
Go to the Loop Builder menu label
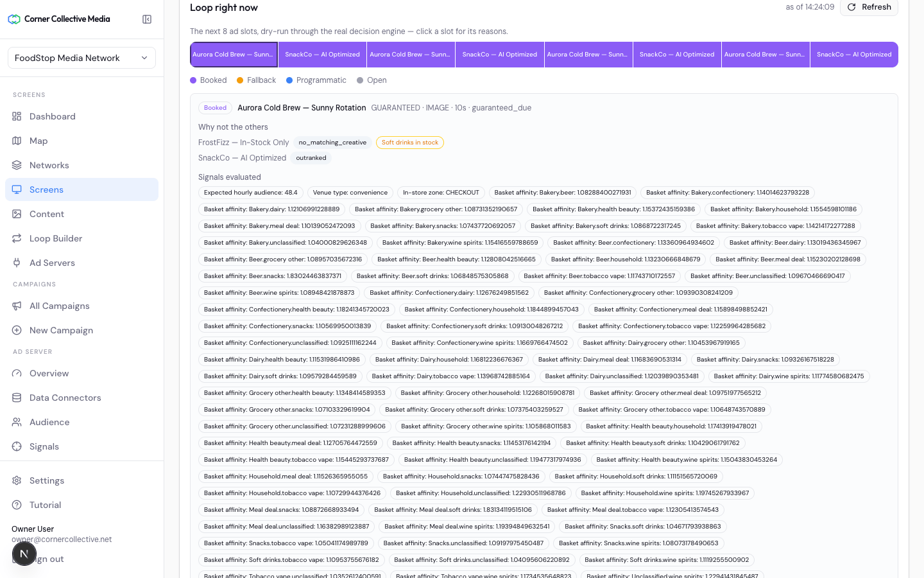point(56,238)
